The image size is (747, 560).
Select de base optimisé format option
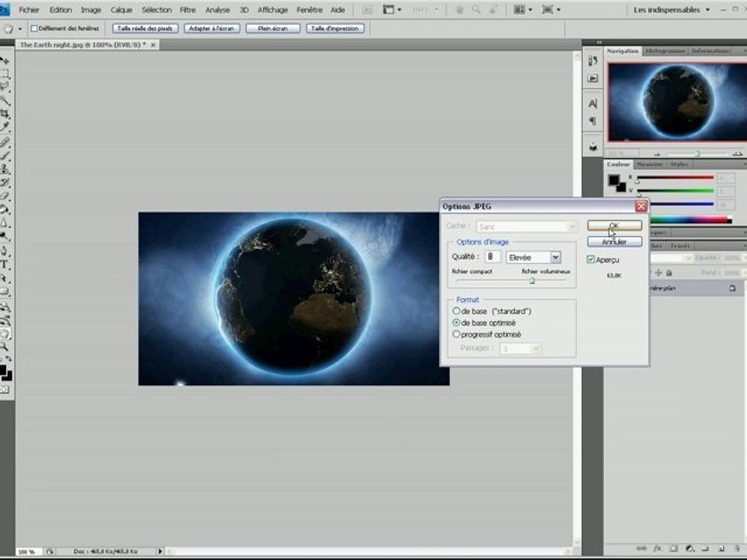click(457, 322)
